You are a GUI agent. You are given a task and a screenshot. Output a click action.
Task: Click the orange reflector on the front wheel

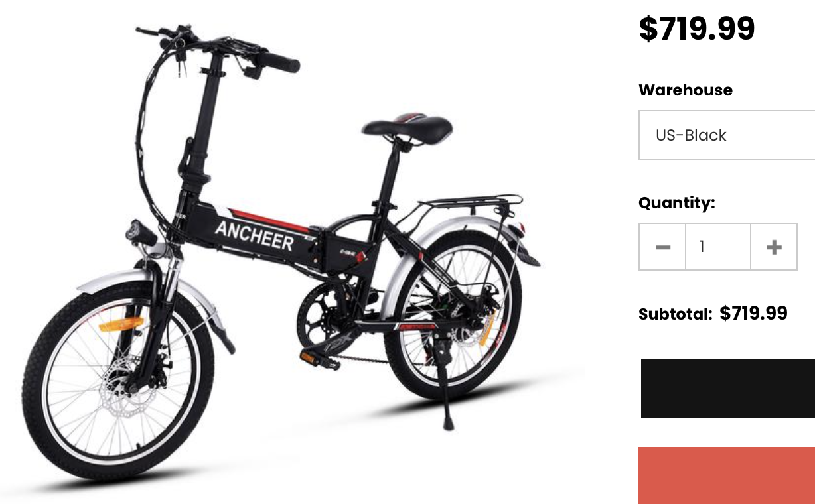pyautogui.click(x=121, y=324)
